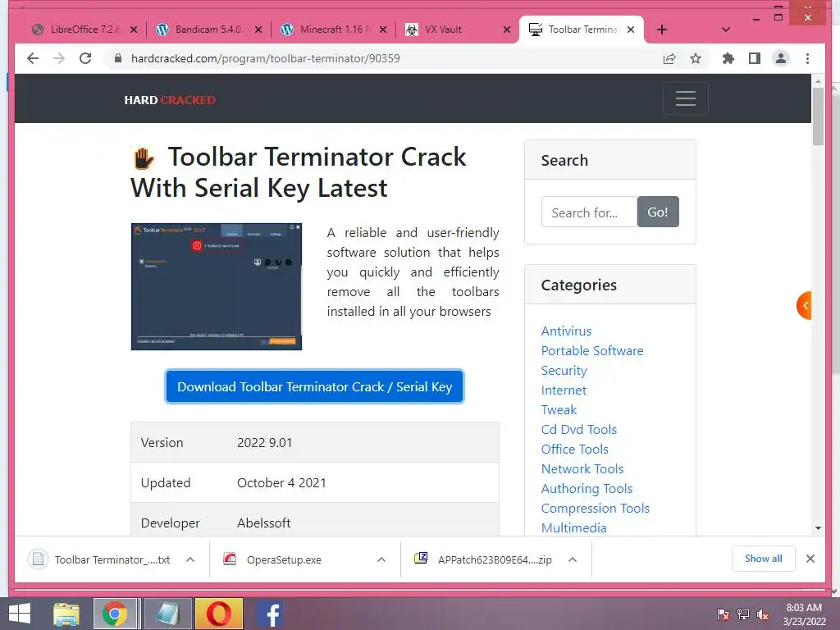840x630 pixels.
Task: Click the scrollbar down arrow
Action: pyautogui.click(x=818, y=528)
